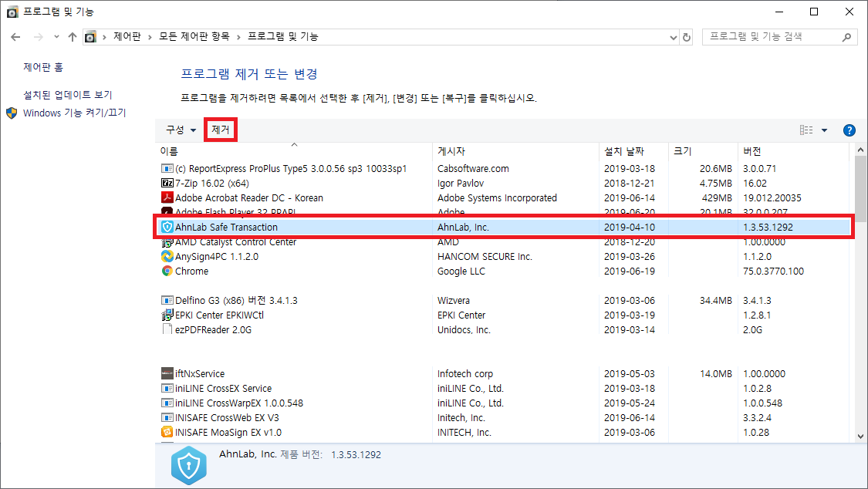Click the vertical scrollbar thumb
The width and height of the screenshot is (868, 489).
860,188
